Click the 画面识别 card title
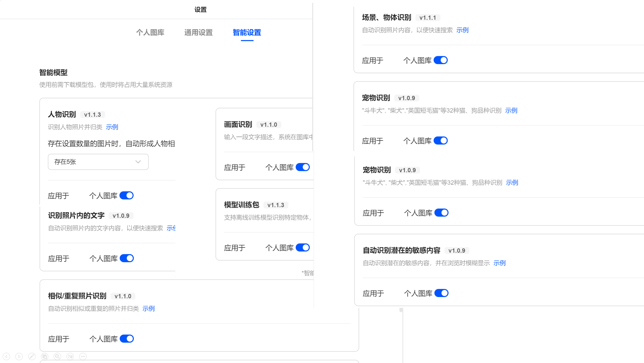This screenshot has height=363, width=644. [x=238, y=124]
